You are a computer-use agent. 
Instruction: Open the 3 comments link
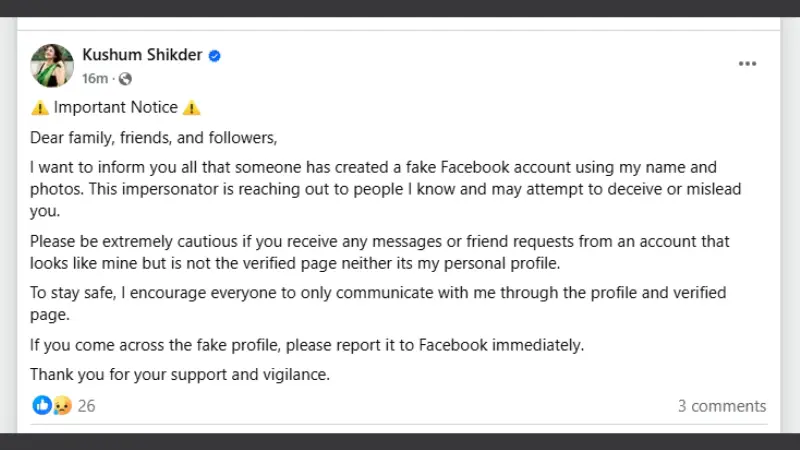click(x=722, y=406)
